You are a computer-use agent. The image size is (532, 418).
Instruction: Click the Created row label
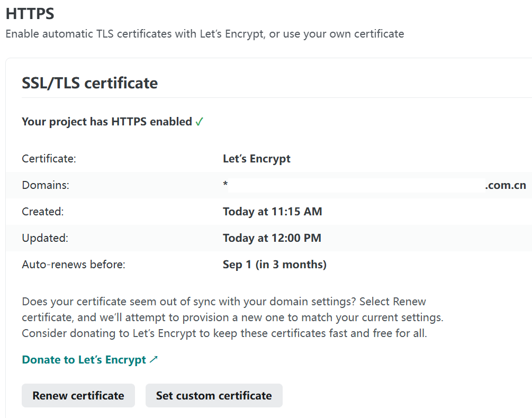[42, 211]
